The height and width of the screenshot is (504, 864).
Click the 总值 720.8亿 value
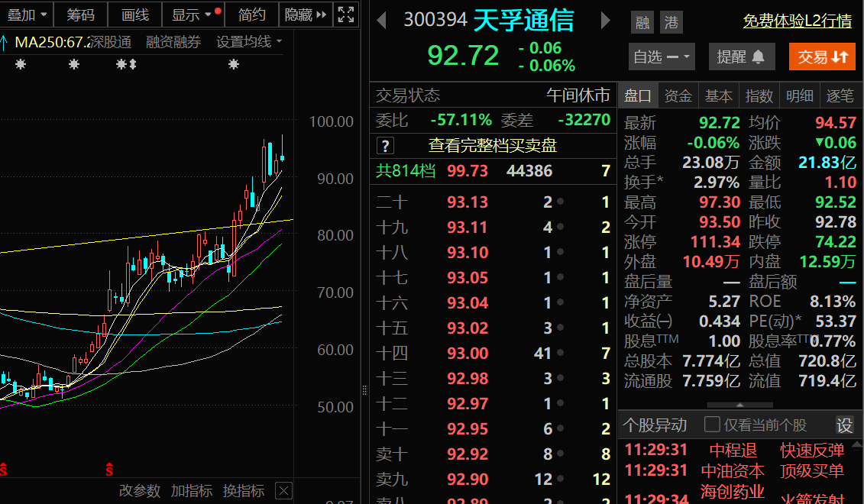click(827, 360)
